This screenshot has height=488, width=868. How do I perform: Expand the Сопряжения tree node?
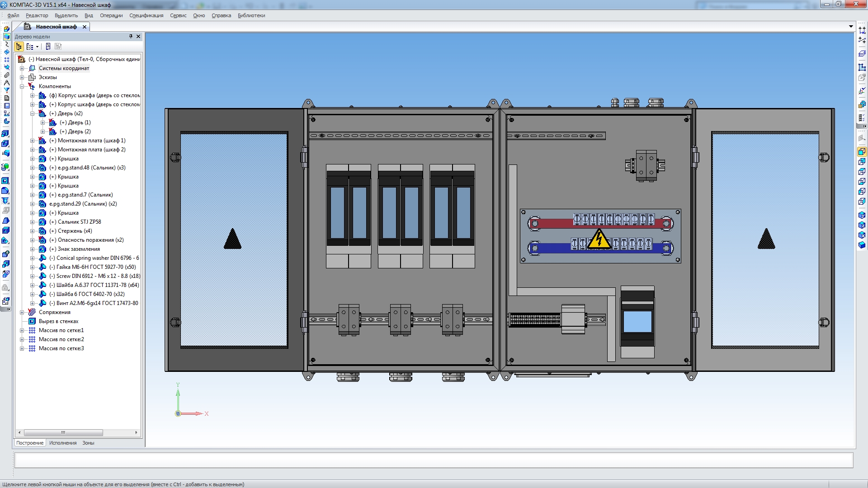pos(23,312)
